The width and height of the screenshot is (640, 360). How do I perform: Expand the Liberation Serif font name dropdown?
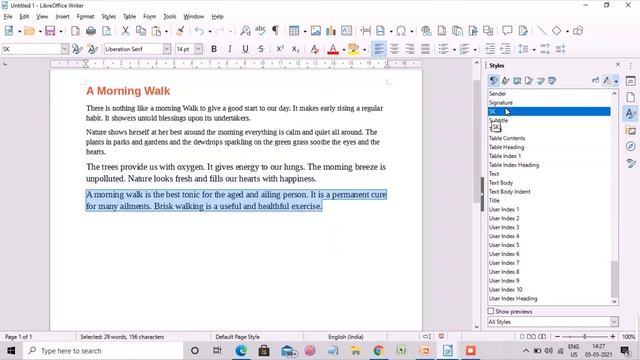[167, 49]
